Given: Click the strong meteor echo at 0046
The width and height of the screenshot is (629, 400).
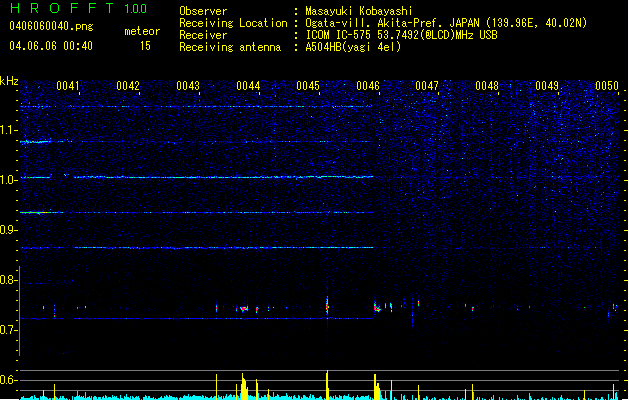Looking at the screenshot, I should coord(377,308).
